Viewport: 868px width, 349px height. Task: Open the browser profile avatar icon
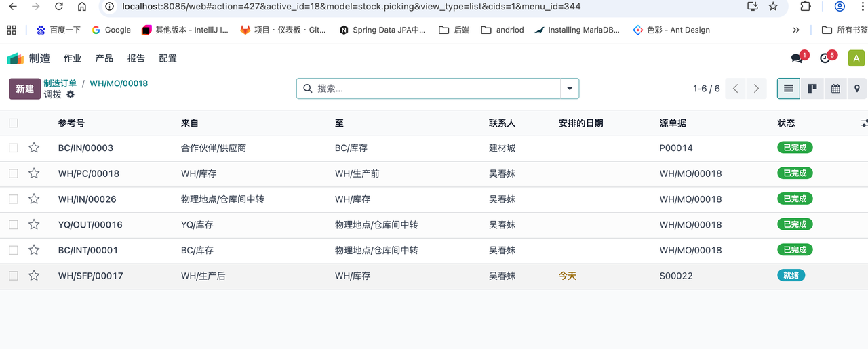click(x=840, y=7)
